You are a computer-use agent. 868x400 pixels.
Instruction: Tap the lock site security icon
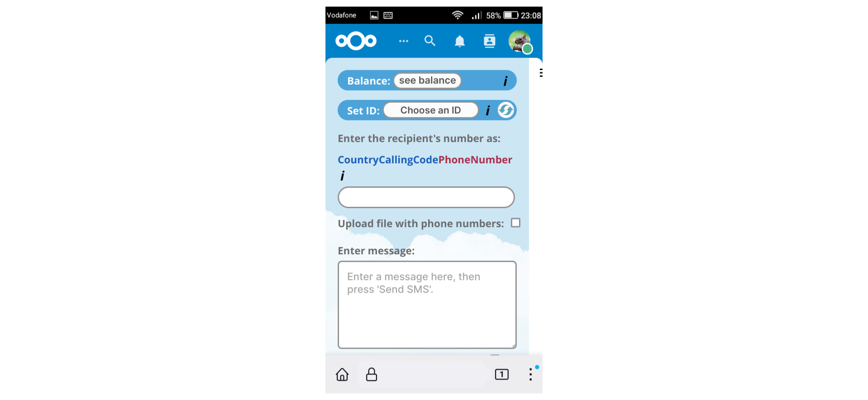[x=372, y=375]
